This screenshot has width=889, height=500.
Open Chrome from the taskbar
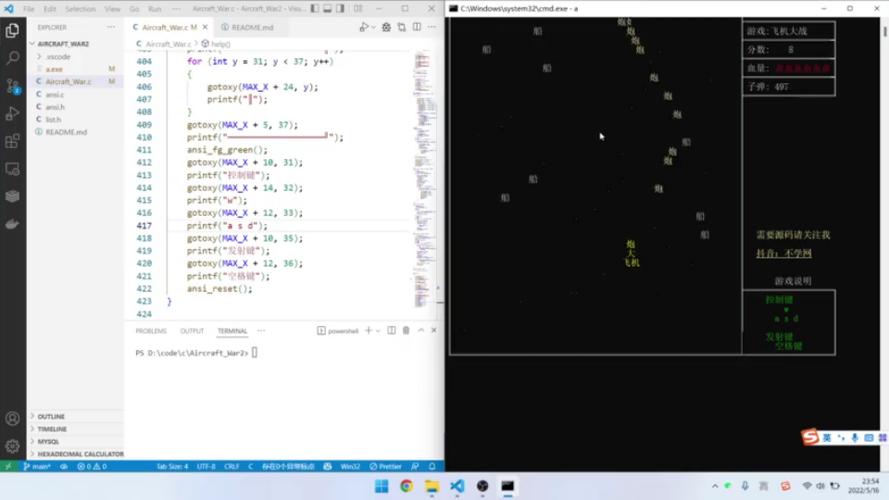click(x=407, y=486)
